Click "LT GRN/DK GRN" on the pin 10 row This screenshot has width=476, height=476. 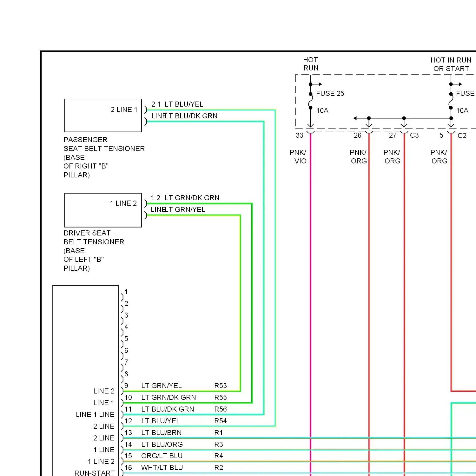click(x=169, y=397)
